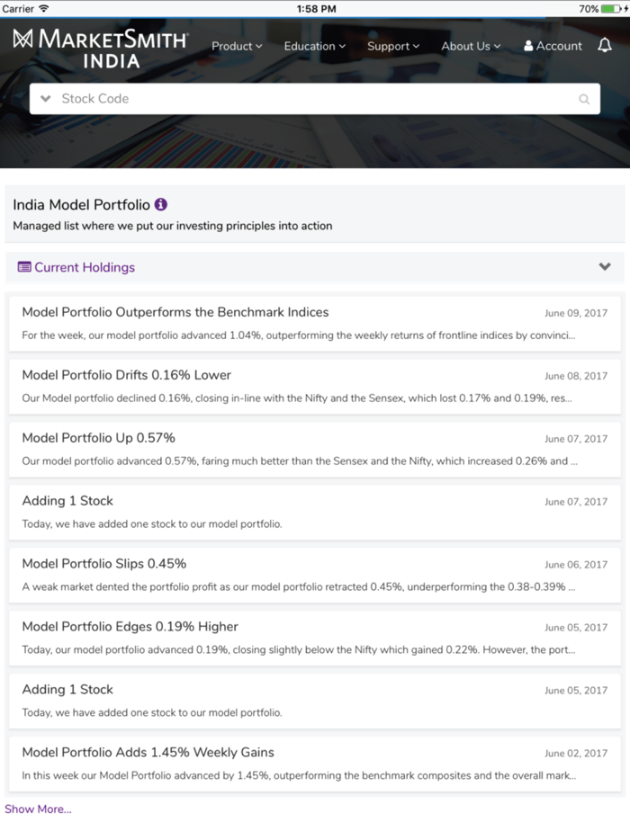This screenshot has width=630, height=840.
Task: Expand the Current Holdings section
Action: [x=607, y=267]
